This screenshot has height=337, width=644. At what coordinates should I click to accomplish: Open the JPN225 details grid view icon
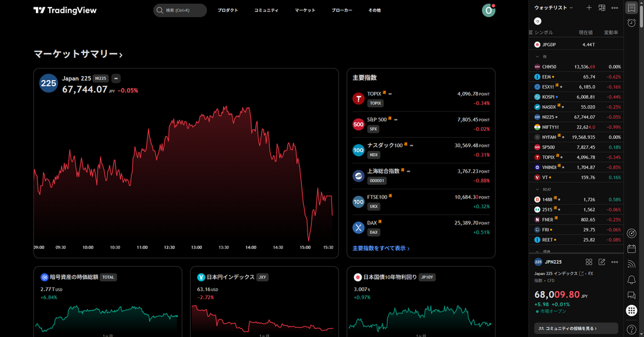point(589,262)
